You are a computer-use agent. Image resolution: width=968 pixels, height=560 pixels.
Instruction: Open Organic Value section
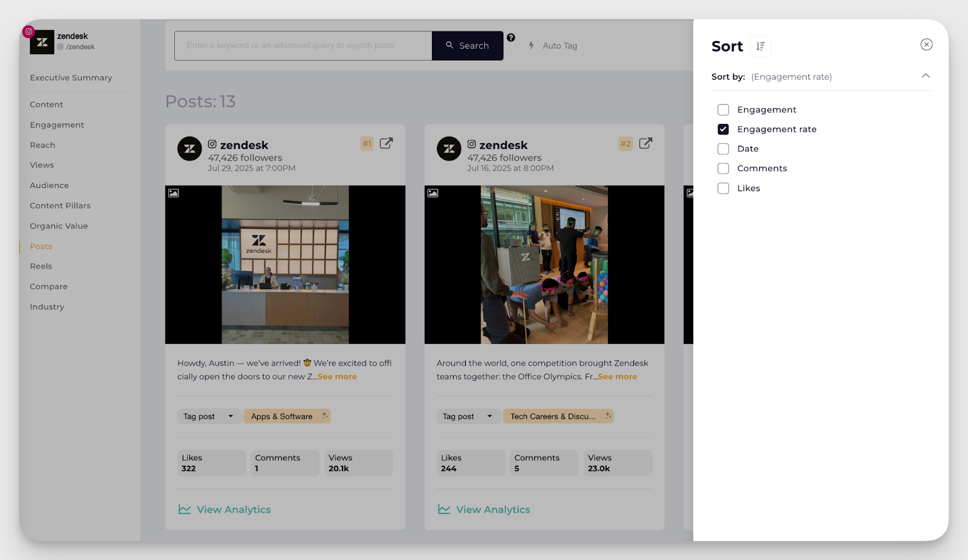point(59,226)
